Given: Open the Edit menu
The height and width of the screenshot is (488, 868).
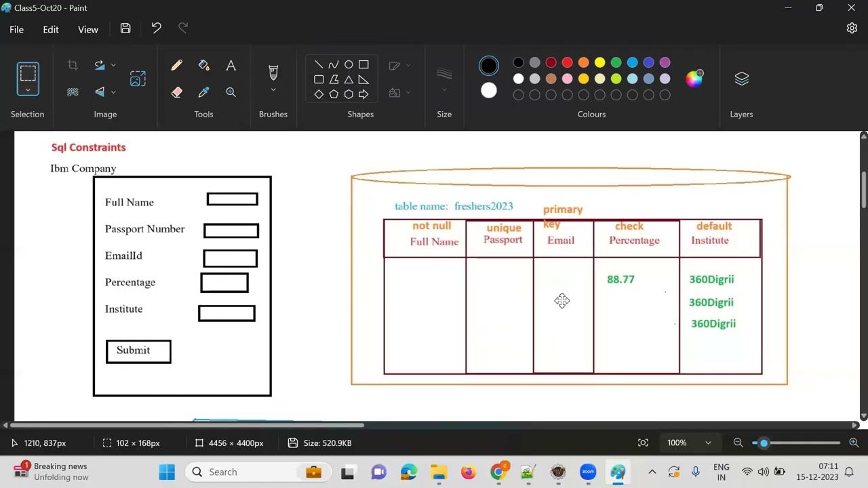Looking at the screenshot, I should (x=51, y=30).
